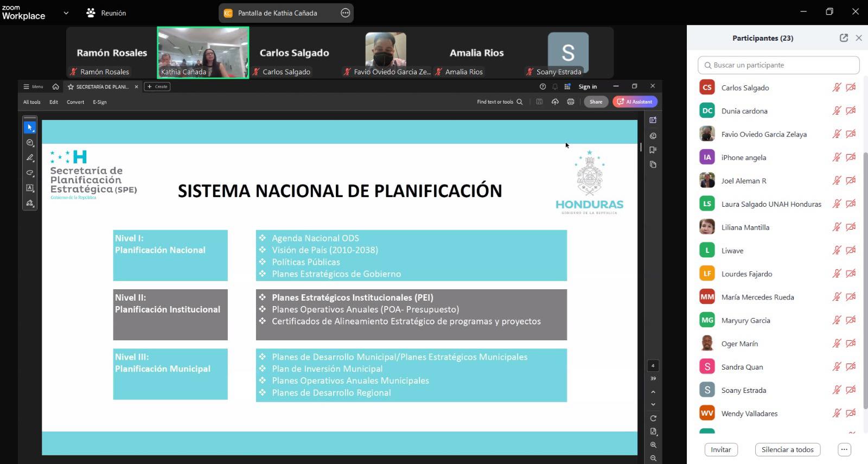Click the print icon in Acrobat

[570, 102]
